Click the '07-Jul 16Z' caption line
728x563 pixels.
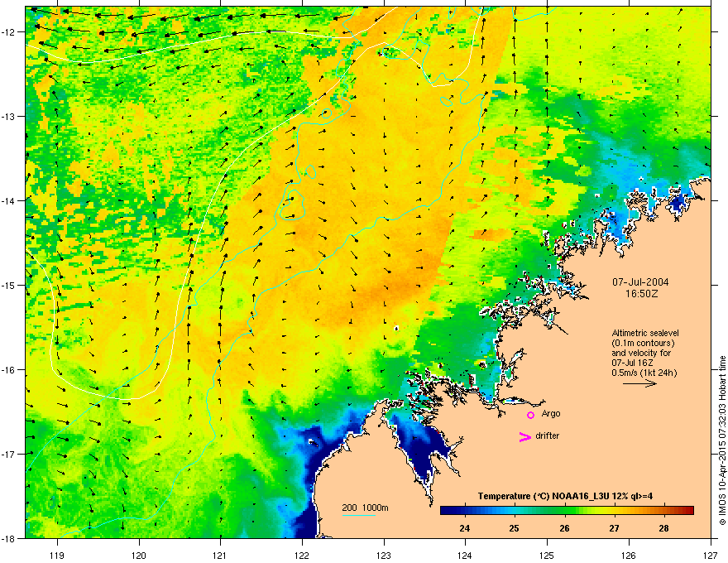(632, 363)
